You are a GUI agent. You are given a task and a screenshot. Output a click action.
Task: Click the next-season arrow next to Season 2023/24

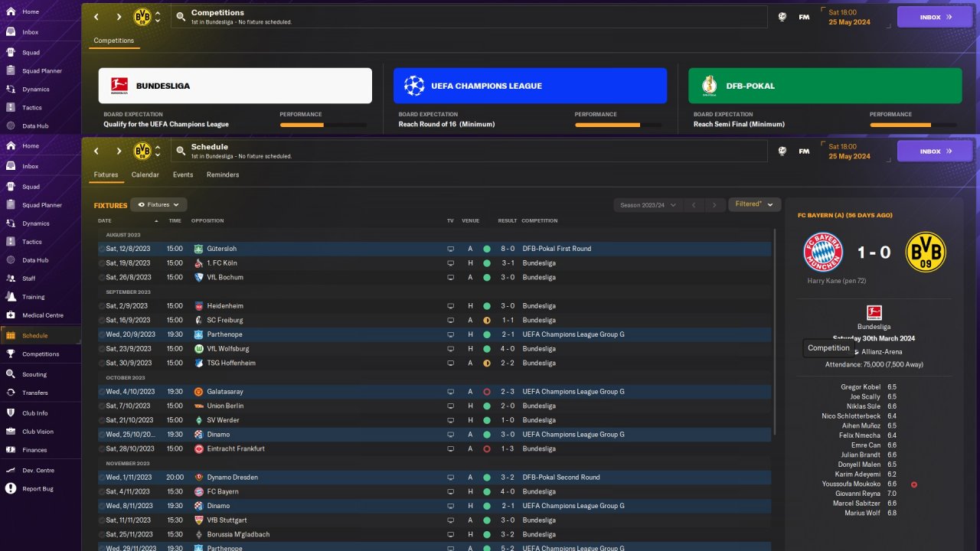click(714, 205)
